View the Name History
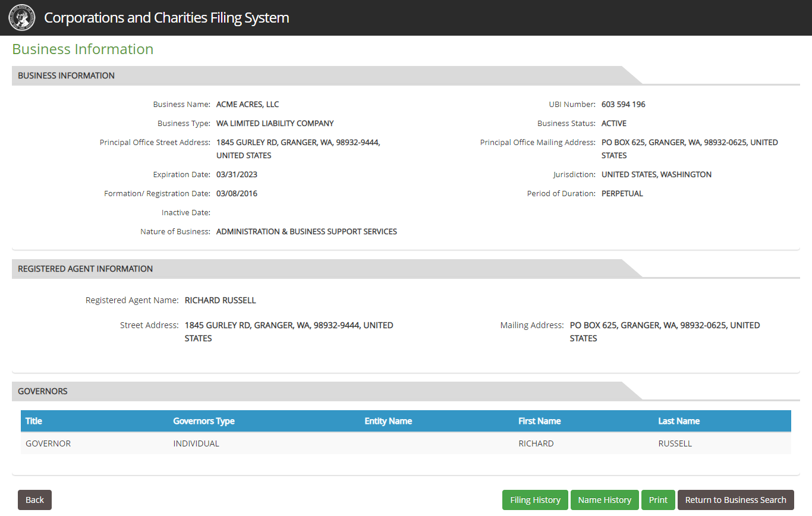This screenshot has height=516, width=812. [605, 500]
